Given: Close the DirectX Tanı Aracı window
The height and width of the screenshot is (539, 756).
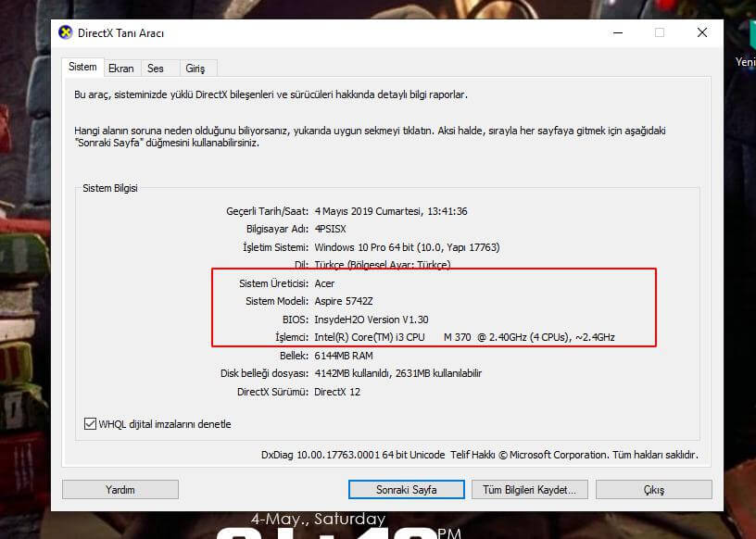Looking at the screenshot, I should coord(702,32).
